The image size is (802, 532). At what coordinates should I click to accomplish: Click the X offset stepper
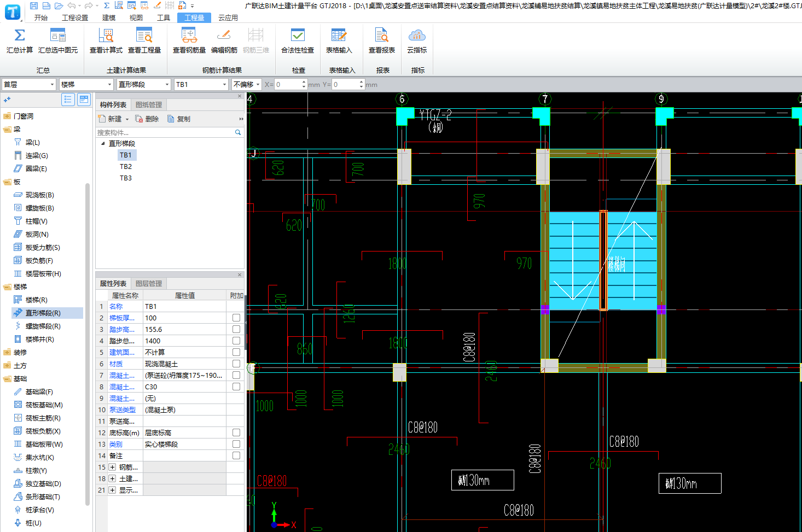point(304,84)
